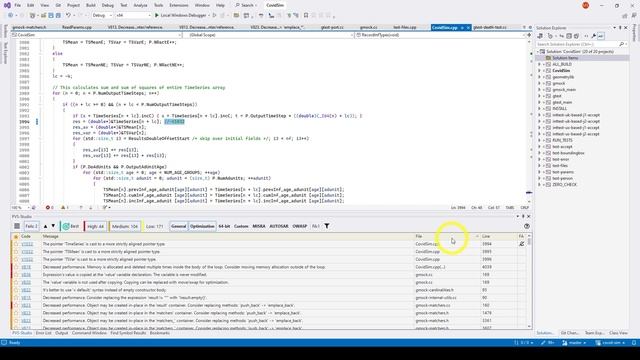Image resolution: width=640 pixels, height=360 pixels.
Task: Click the Search box in title bar
Action: pyautogui.click(x=246, y=5)
